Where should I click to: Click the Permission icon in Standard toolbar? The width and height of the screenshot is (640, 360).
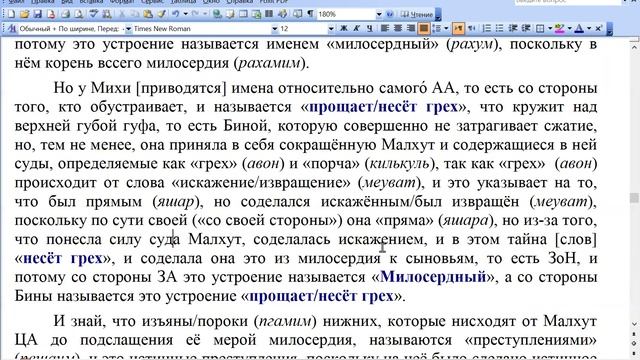51,14
